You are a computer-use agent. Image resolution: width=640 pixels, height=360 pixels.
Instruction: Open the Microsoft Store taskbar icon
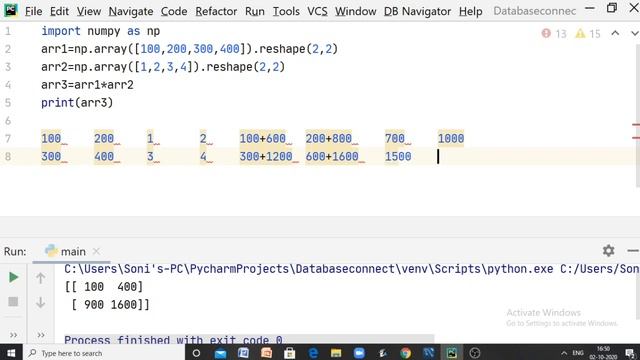pyautogui.click(x=289, y=353)
